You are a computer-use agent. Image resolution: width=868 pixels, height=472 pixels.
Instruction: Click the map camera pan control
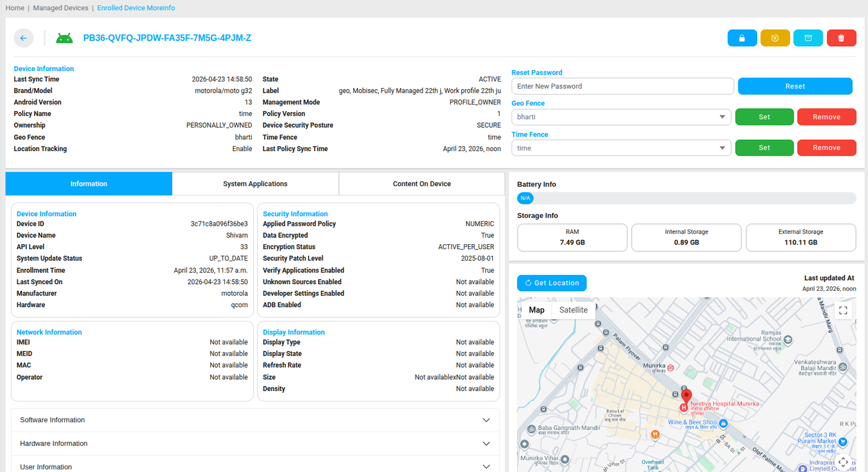(843, 462)
